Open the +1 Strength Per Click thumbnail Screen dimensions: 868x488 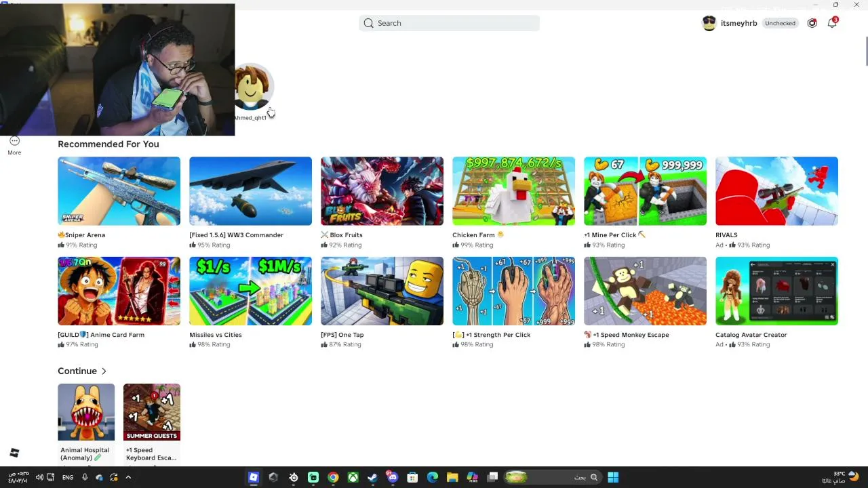tap(513, 291)
